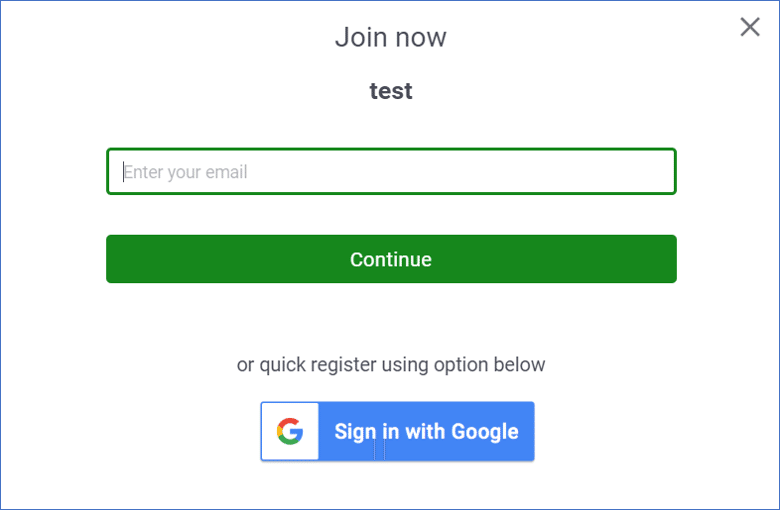
Task: Register quickly using the Google button
Action: click(x=397, y=432)
